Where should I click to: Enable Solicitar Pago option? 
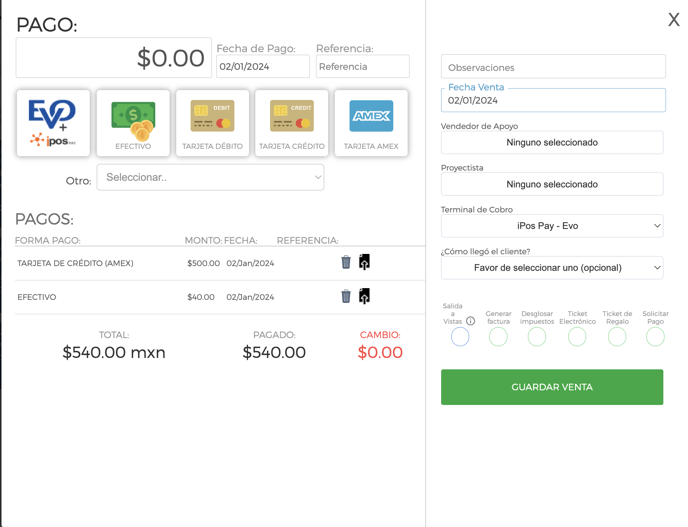(x=656, y=337)
